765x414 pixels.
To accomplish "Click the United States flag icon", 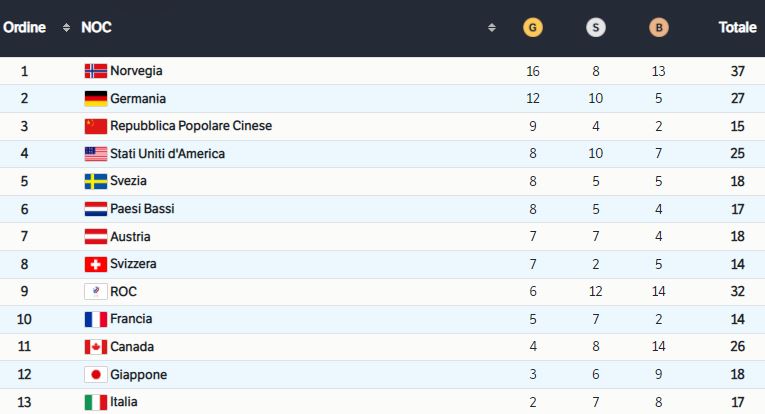I will (95, 154).
